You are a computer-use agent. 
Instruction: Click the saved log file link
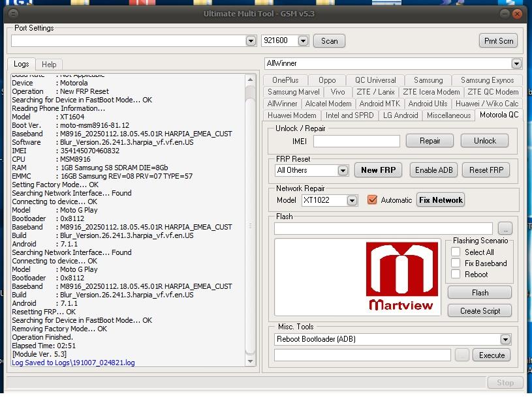coord(73,363)
